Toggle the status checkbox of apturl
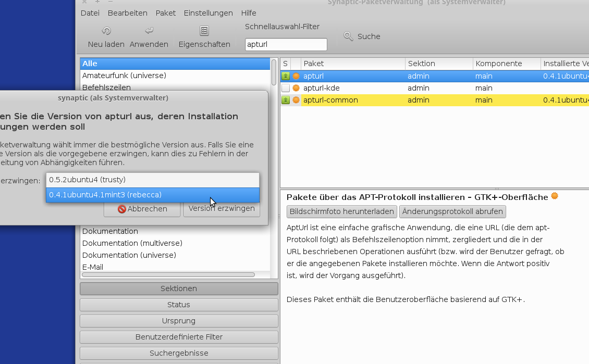This screenshot has width=589, height=364. pos(286,76)
